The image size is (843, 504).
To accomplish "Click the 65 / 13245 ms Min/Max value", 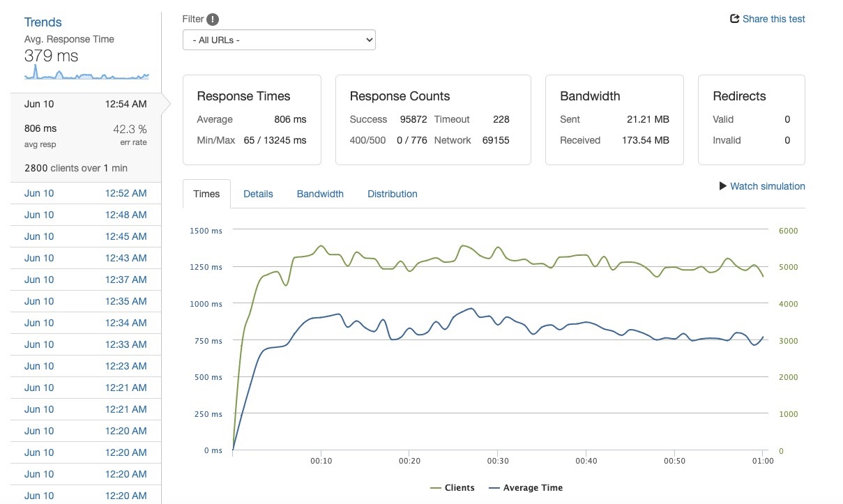I will 275,140.
